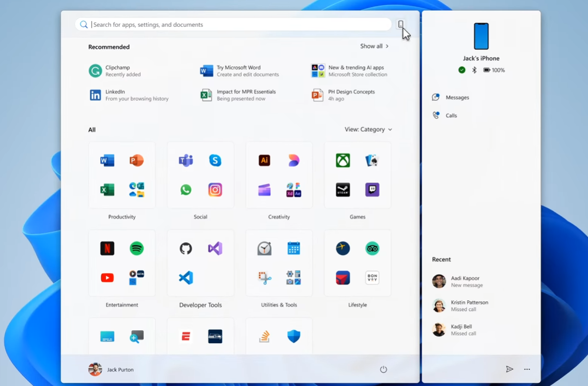Image resolution: width=588 pixels, height=386 pixels.
Task: Expand the Utilities & Tools category label
Action: click(x=279, y=305)
